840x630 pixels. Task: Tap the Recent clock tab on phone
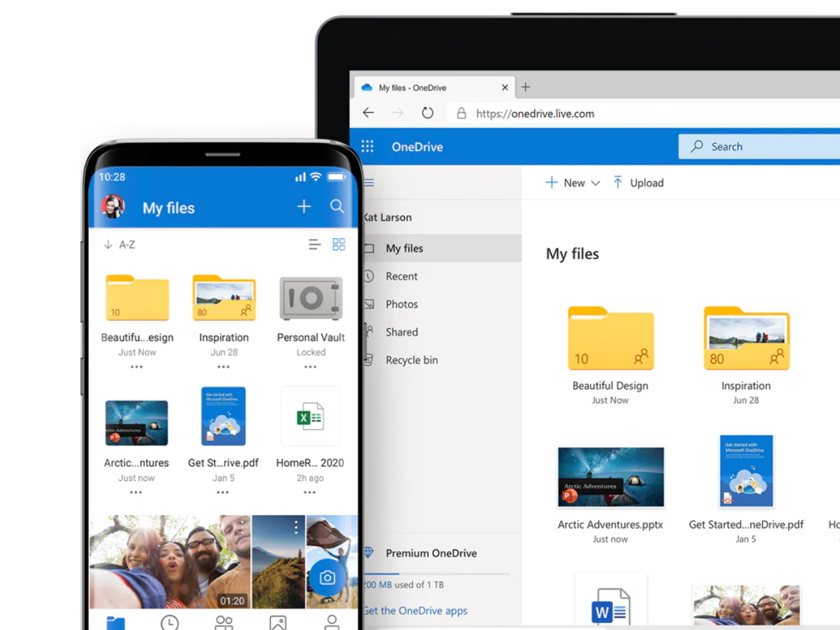[169, 622]
